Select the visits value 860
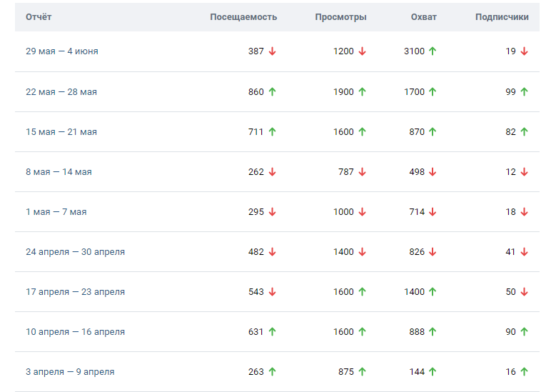 [x=256, y=92]
